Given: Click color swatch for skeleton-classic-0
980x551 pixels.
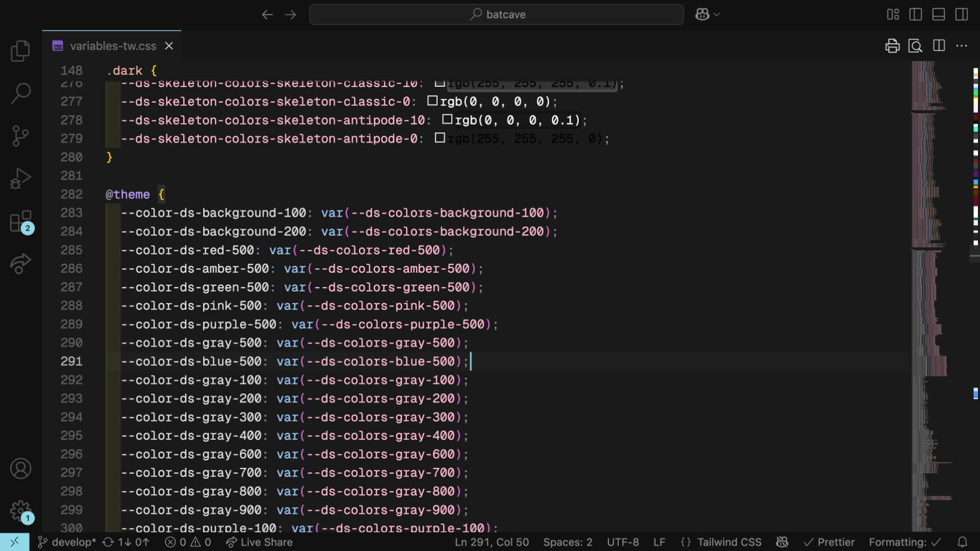Looking at the screenshot, I should coord(432,101).
